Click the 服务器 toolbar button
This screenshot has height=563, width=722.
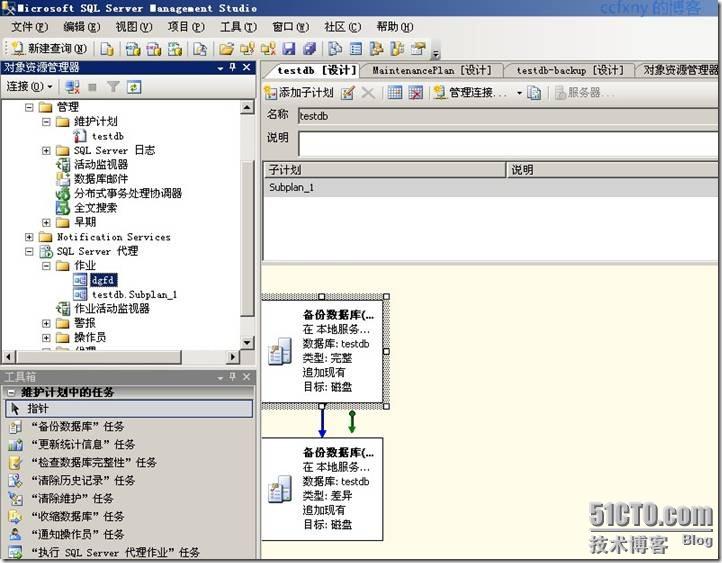click(x=584, y=93)
